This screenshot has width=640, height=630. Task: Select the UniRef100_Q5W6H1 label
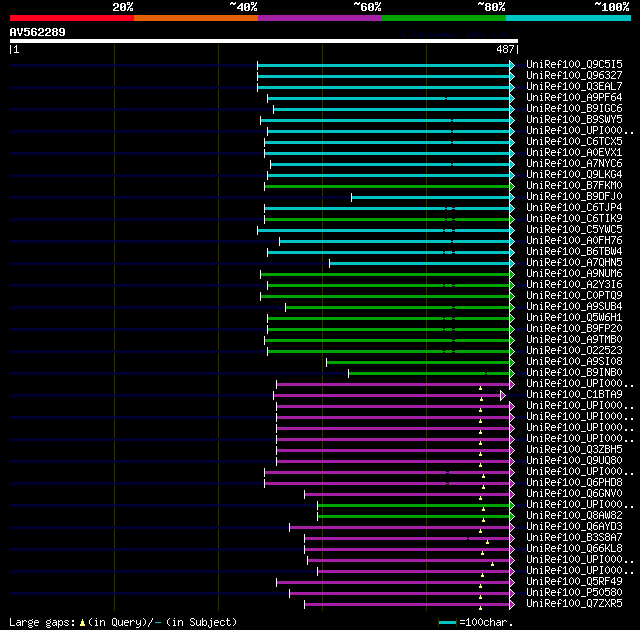(x=574, y=318)
